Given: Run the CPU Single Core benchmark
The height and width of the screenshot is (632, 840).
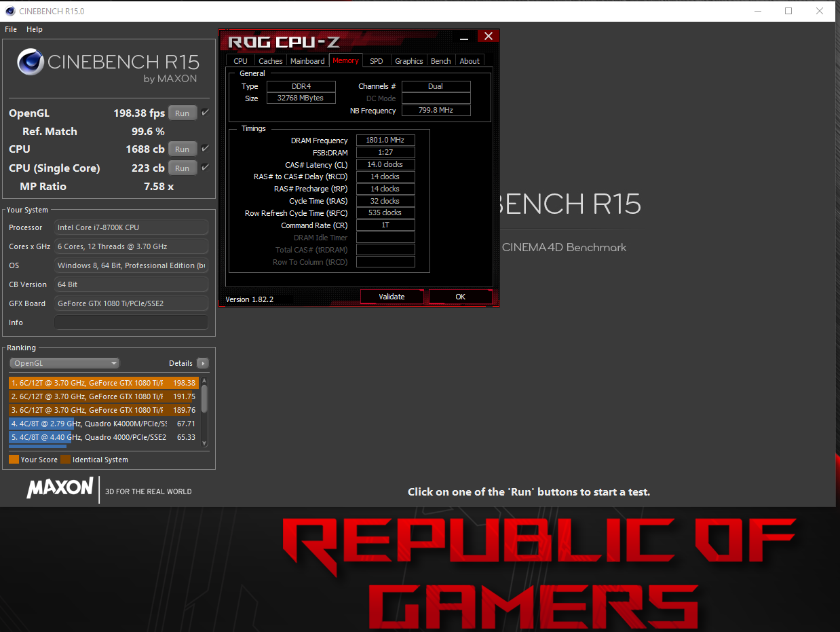Looking at the screenshot, I should coord(183,168).
